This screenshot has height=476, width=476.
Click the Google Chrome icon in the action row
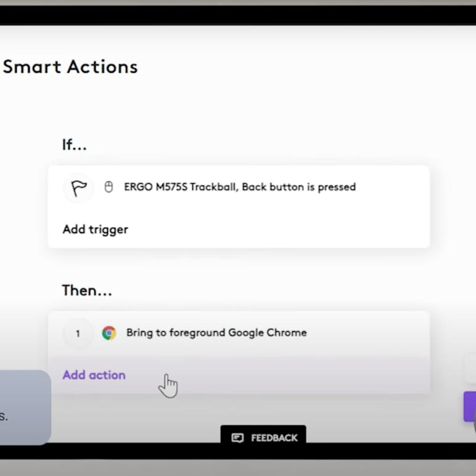(x=109, y=333)
